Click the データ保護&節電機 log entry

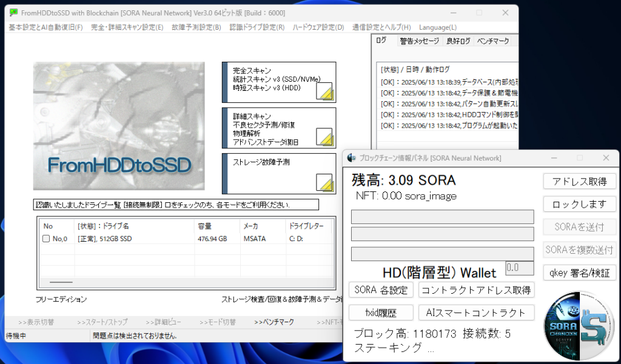(x=449, y=93)
